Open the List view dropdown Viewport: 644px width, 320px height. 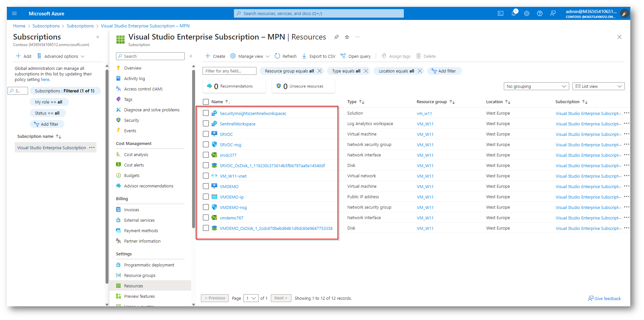tap(598, 86)
